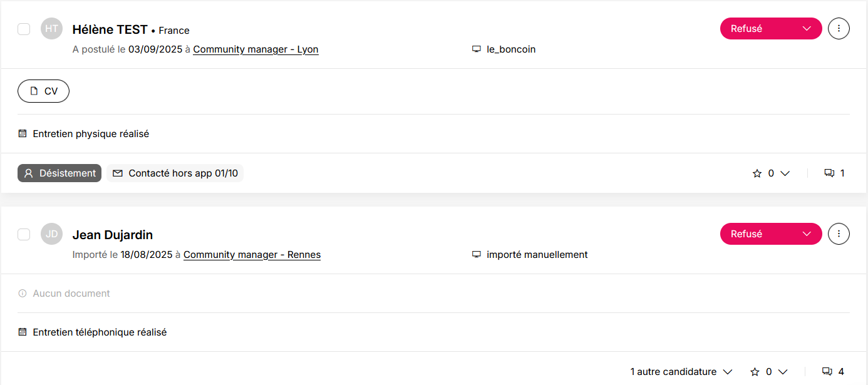The width and height of the screenshot is (868, 385).
Task: Select Jean Dujardin checkbox
Action: [x=24, y=234]
